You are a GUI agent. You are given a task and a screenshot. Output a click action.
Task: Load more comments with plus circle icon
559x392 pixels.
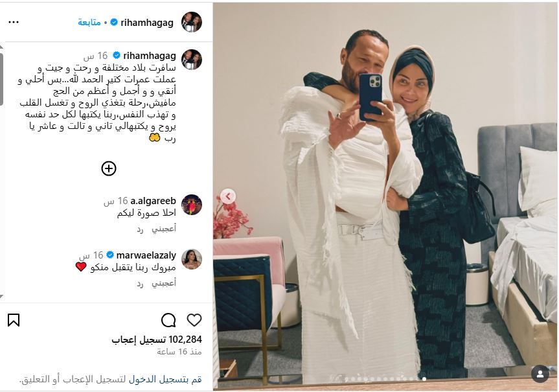point(109,168)
